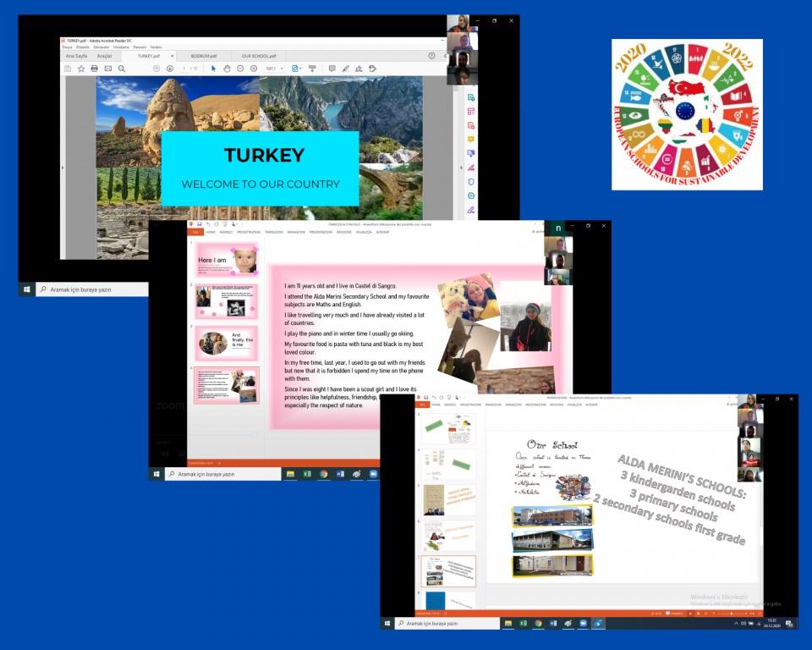Select the hand pan tool in Acrobat
This screenshot has width=812, height=650.
[227, 69]
